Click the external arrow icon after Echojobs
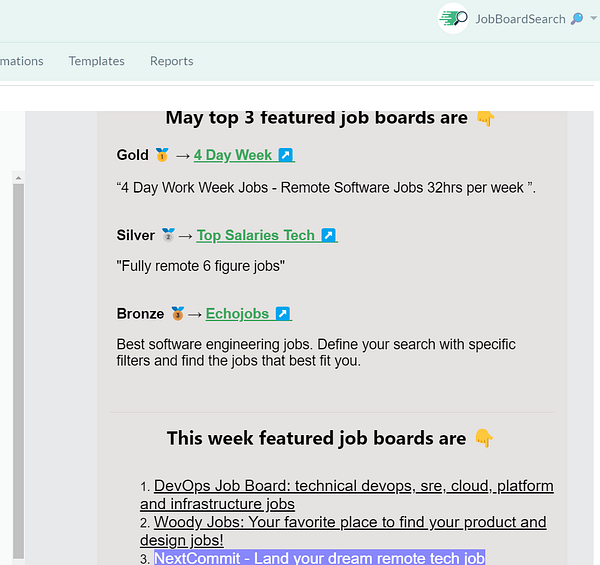Screen dimensions: 600x565 pyautogui.click(x=283, y=314)
